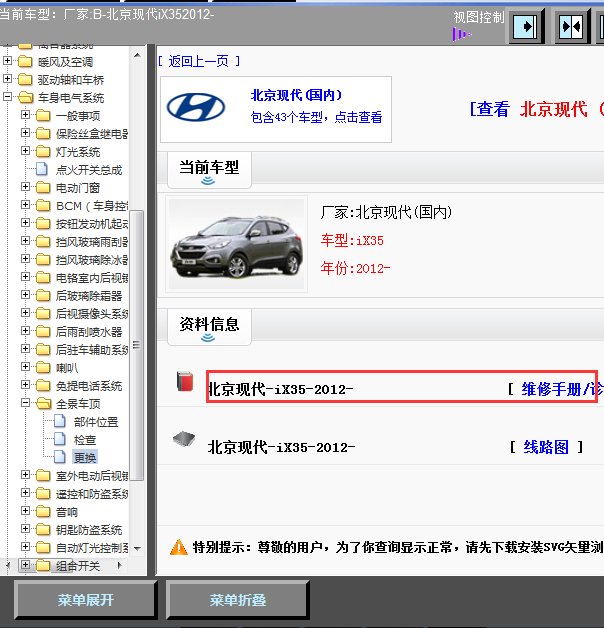Click the tree scrollbar down arrow
This screenshot has height=628, width=604.
click(137, 548)
